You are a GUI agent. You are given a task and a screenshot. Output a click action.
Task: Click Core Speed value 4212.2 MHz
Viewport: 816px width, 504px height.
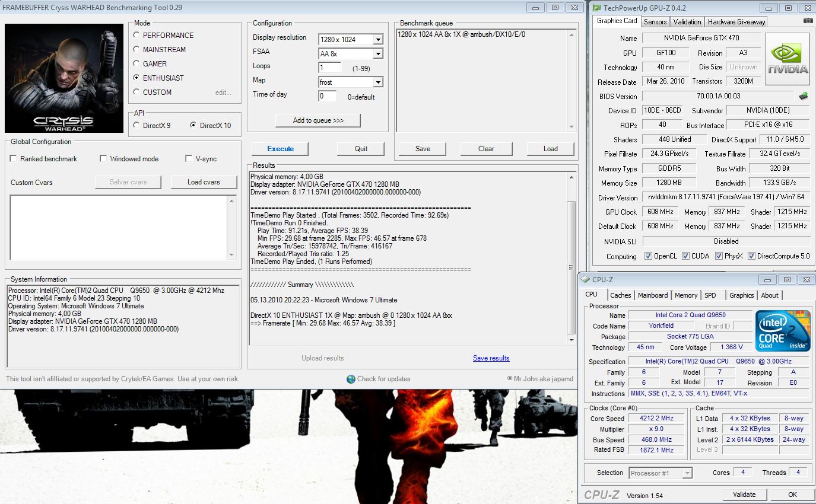(x=656, y=419)
